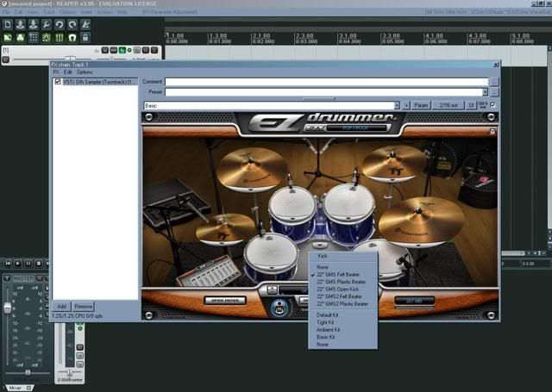The width and height of the screenshot is (552, 392).
Task: Toggle the snap magnet icon
Action: coord(72,38)
